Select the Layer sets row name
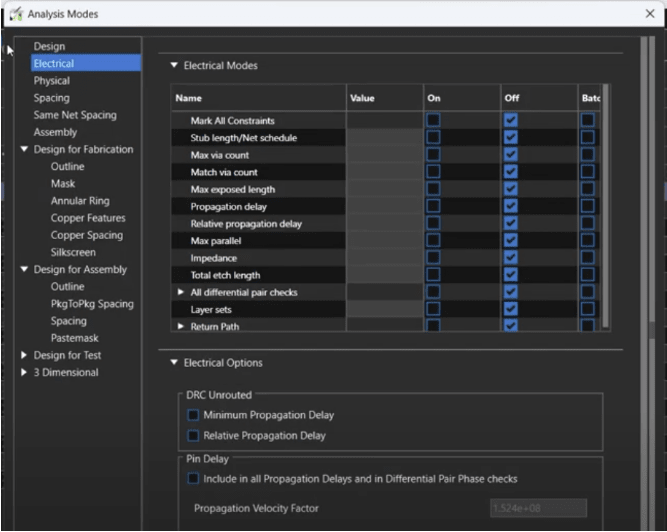The height and width of the screenshot is (532, 667). [211, 310]
